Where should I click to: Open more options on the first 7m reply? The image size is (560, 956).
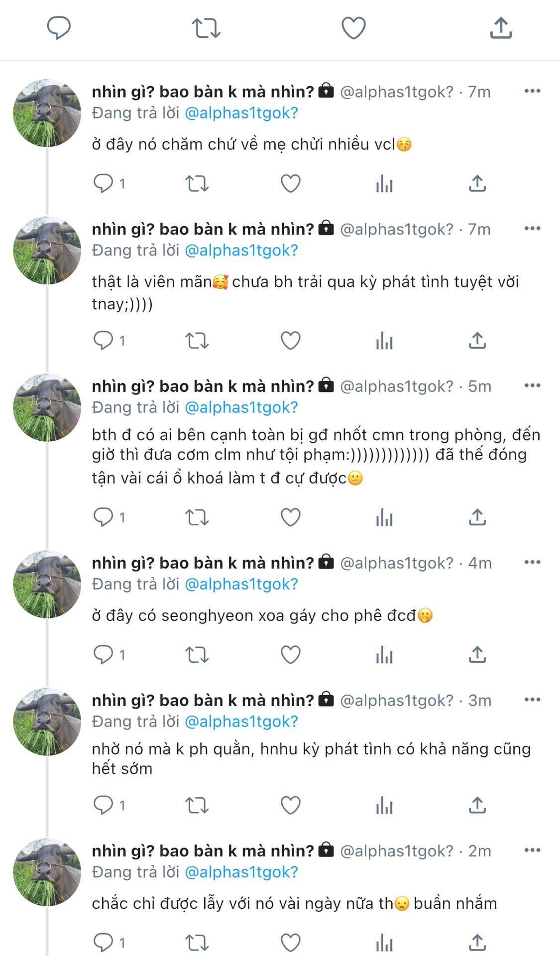point(532,91)
